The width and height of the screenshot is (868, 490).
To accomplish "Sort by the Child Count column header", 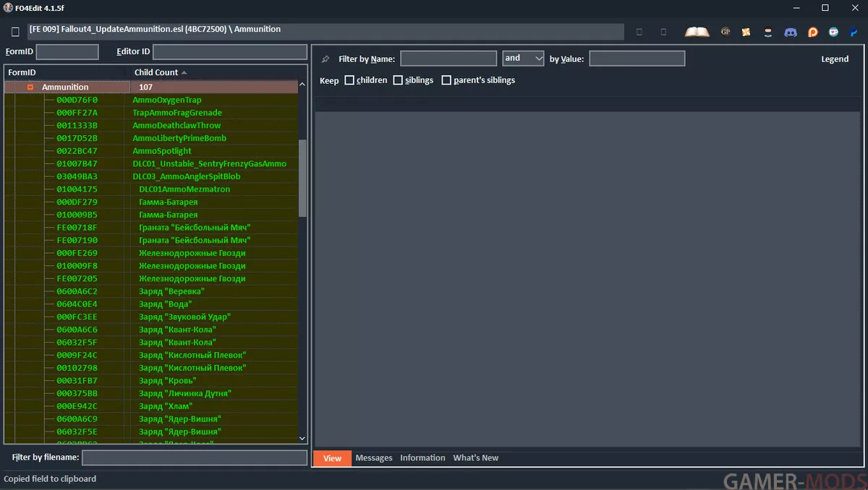I will pyautogui.click(x=156, y=72).
